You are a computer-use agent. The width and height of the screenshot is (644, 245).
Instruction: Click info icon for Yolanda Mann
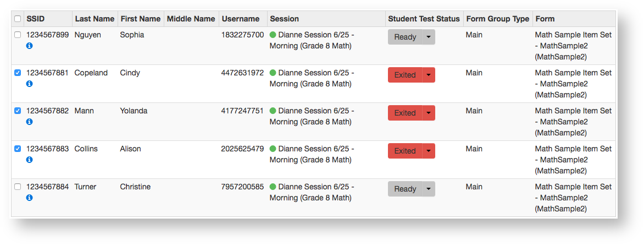point(30,122)
